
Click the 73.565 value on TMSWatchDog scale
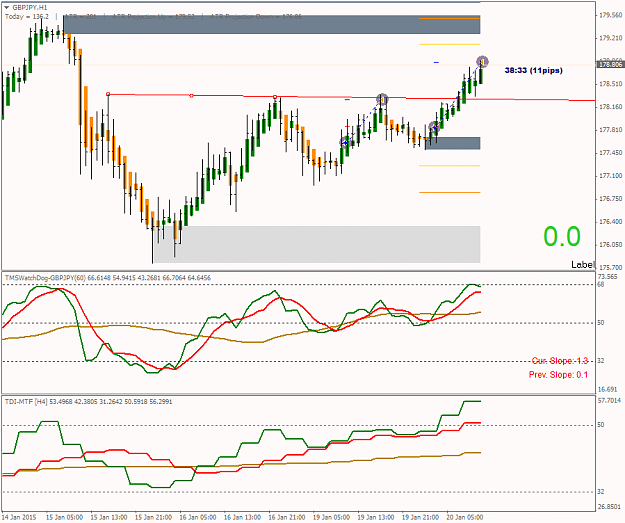[x=608, y=277]
